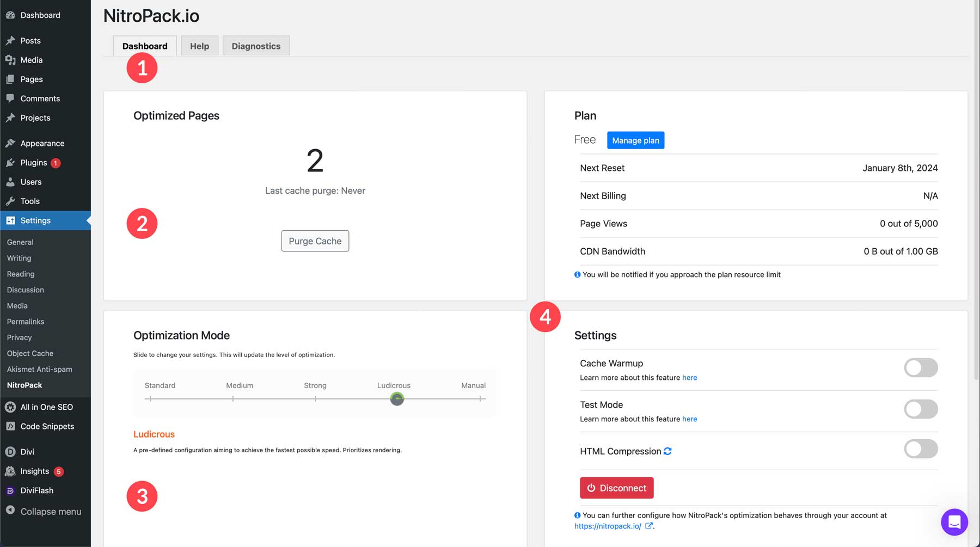
Task: Open the Comments section
Action: [x=40, y=99]
